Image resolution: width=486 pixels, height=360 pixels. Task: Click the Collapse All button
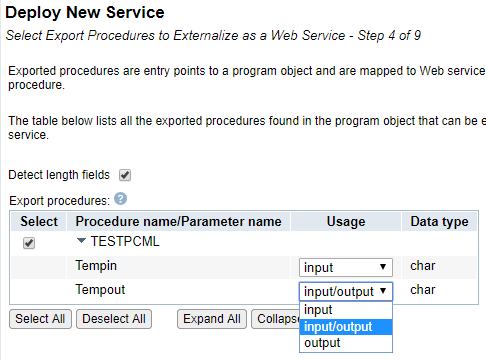point(276,319)
